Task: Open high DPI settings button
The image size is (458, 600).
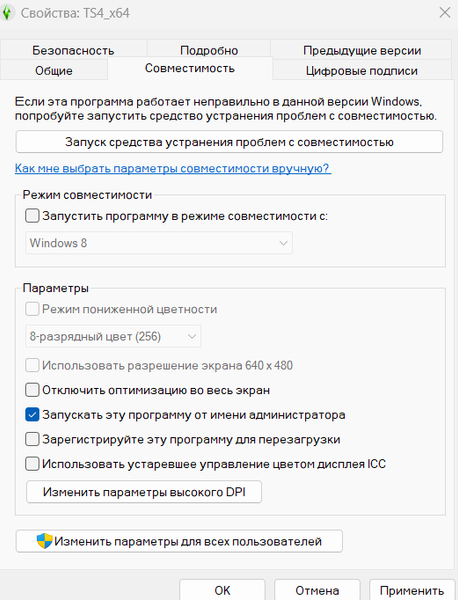Action: point(144,492)
